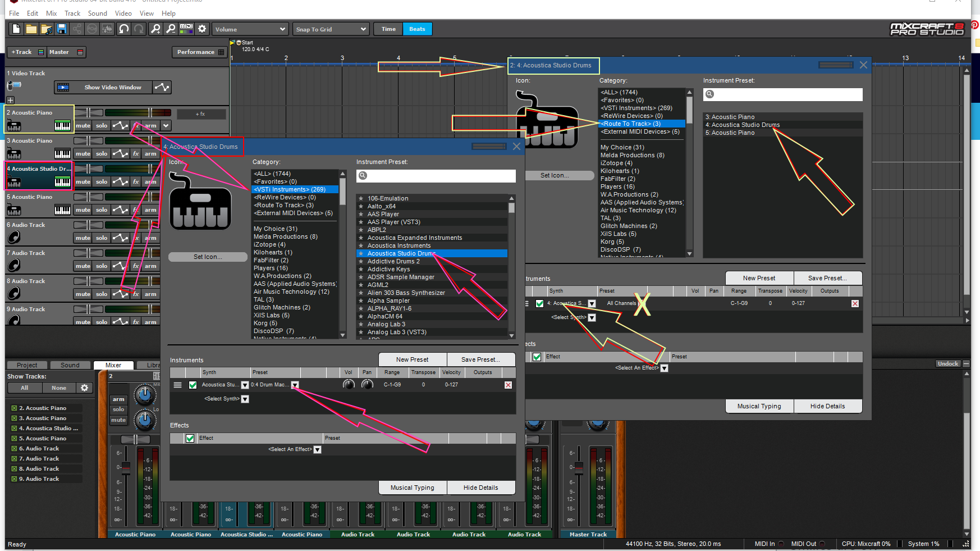Uncheck 2. Acoustic Piano in the Show Tracks list
This screenshot has height=551, width=980.
(x=14, y=408)
